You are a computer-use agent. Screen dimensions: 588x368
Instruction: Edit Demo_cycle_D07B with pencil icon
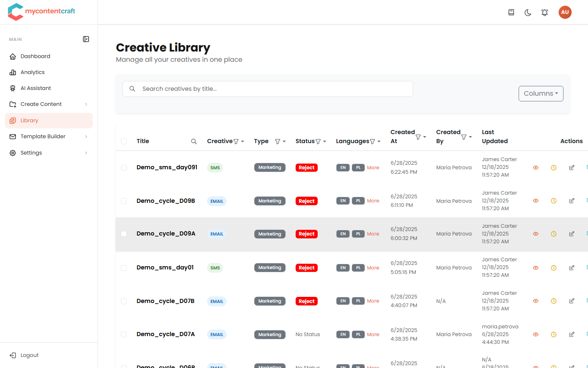tap(572, 301)
